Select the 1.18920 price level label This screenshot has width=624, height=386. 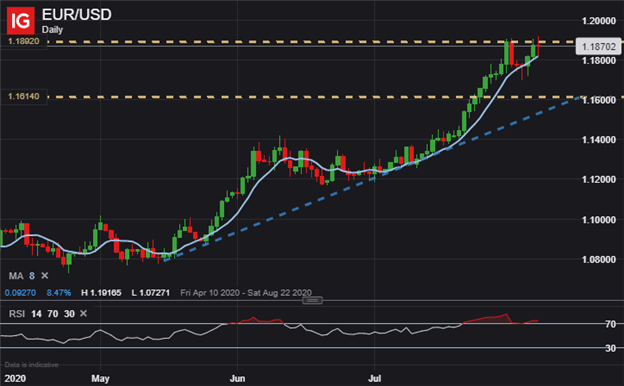(x=24, y=41)
